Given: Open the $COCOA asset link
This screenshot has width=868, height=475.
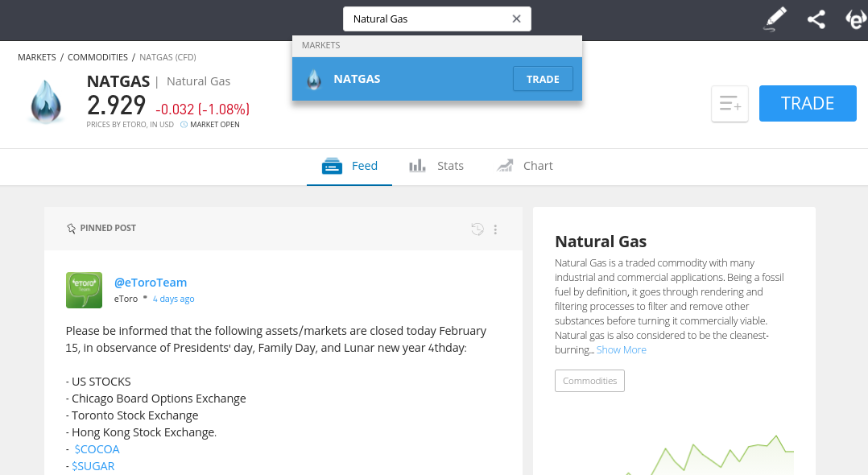Looking at the screenshot, I should click(97, 448).
